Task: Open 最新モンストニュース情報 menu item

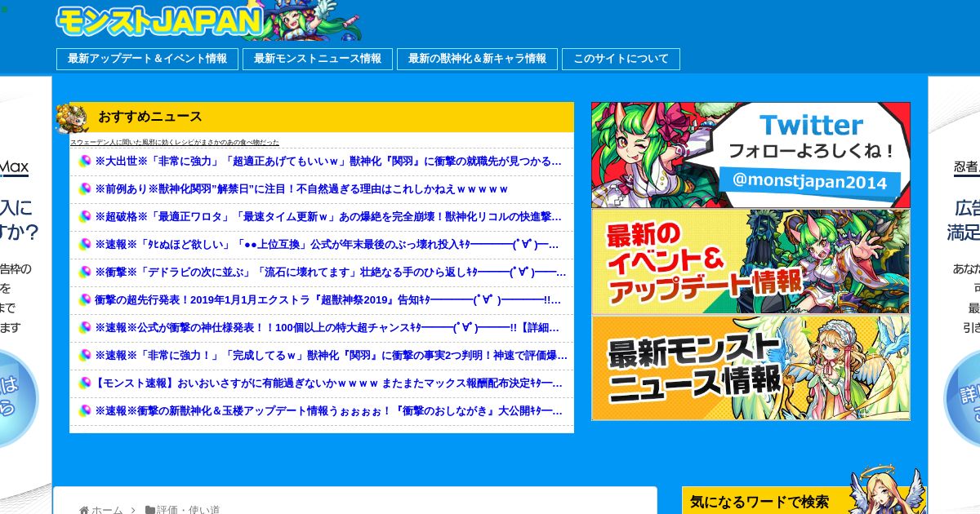Action: [318, 59]
